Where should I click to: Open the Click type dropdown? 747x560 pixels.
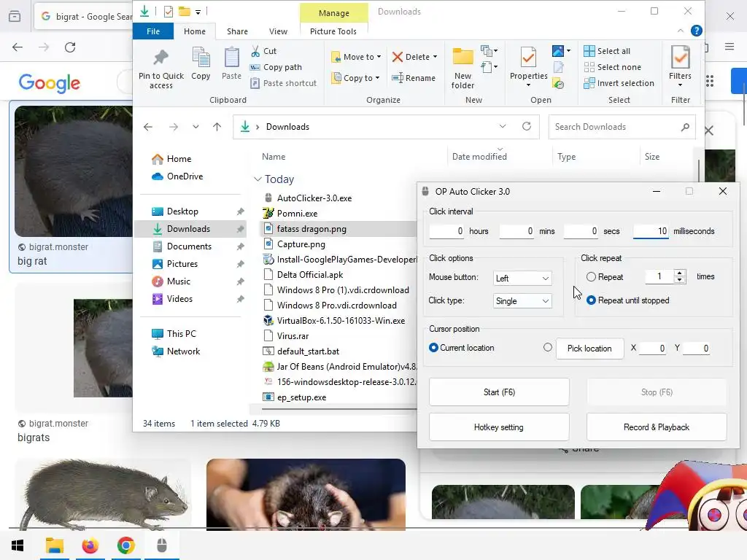(522, 301)
